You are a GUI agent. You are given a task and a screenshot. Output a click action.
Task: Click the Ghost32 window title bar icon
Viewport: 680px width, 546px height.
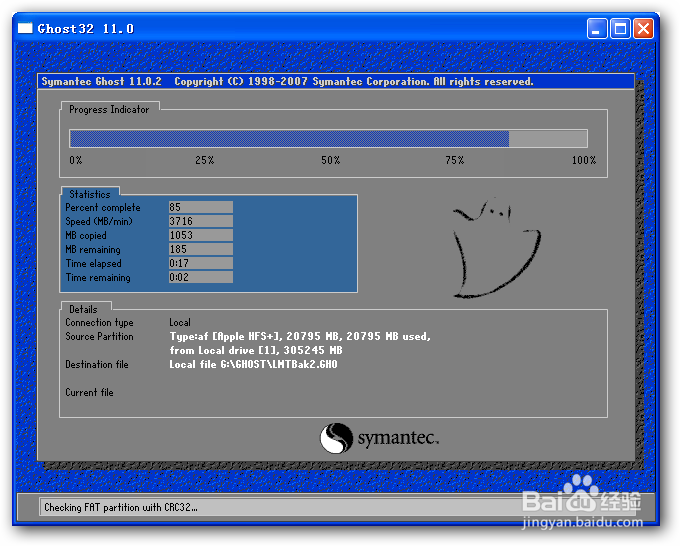point(25,29)
